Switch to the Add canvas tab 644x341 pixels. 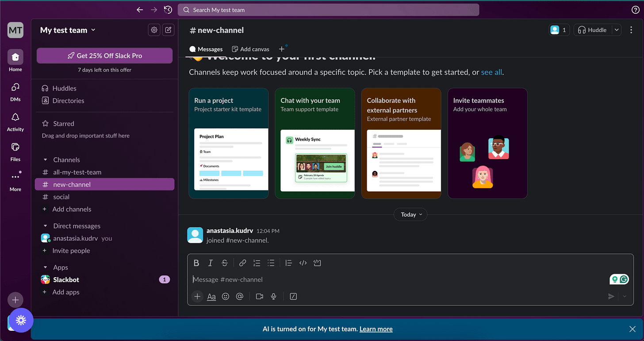click(x=250, y=49)
